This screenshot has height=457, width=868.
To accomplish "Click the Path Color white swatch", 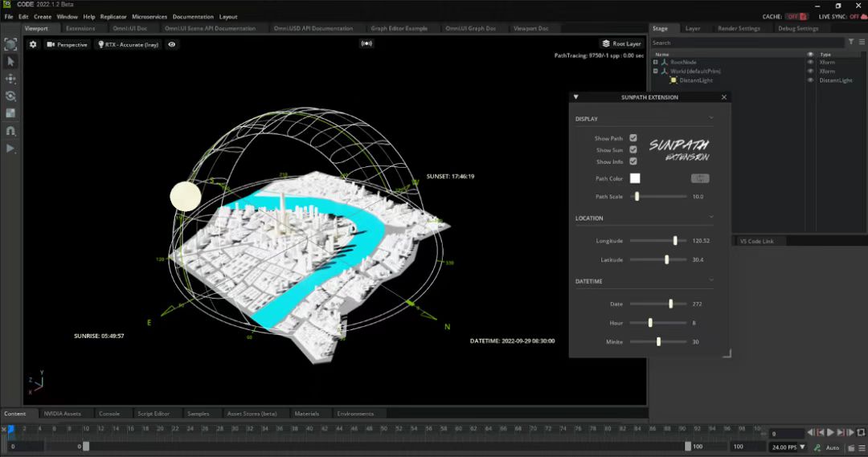I will click(x=635, y=178).
